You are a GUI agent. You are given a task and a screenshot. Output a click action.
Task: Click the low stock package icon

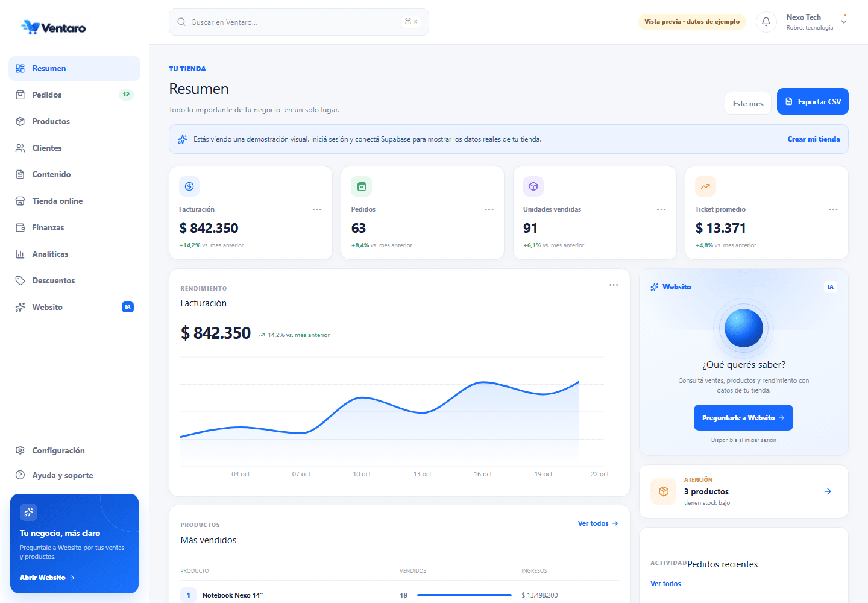pos(664,491)
